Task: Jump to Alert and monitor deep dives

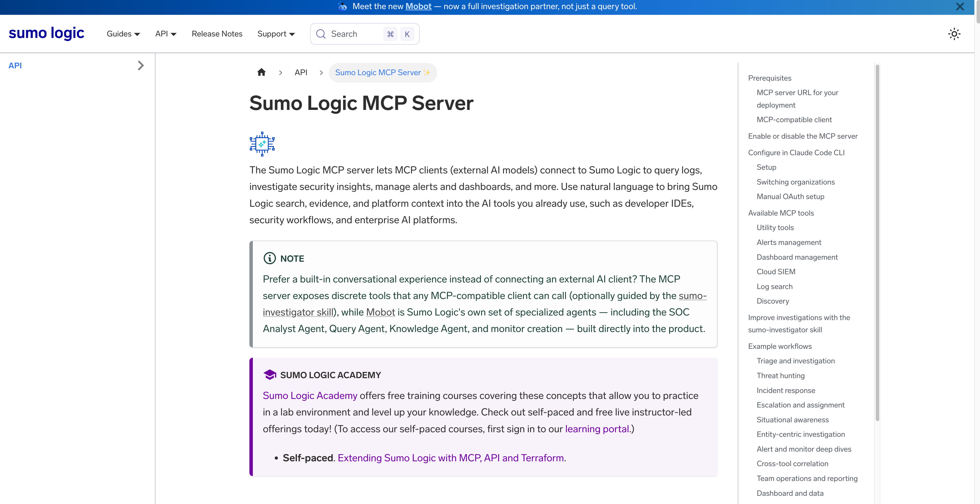Action: tap(804, 449)
